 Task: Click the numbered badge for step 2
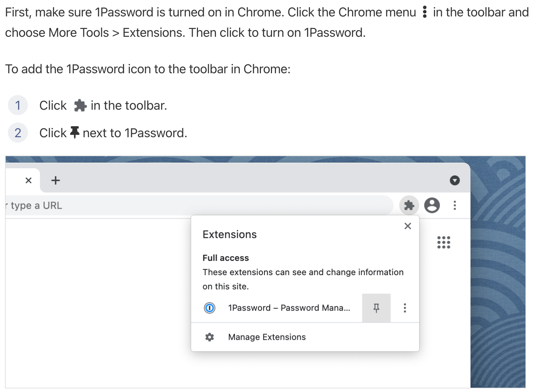[x=18, y=133]
